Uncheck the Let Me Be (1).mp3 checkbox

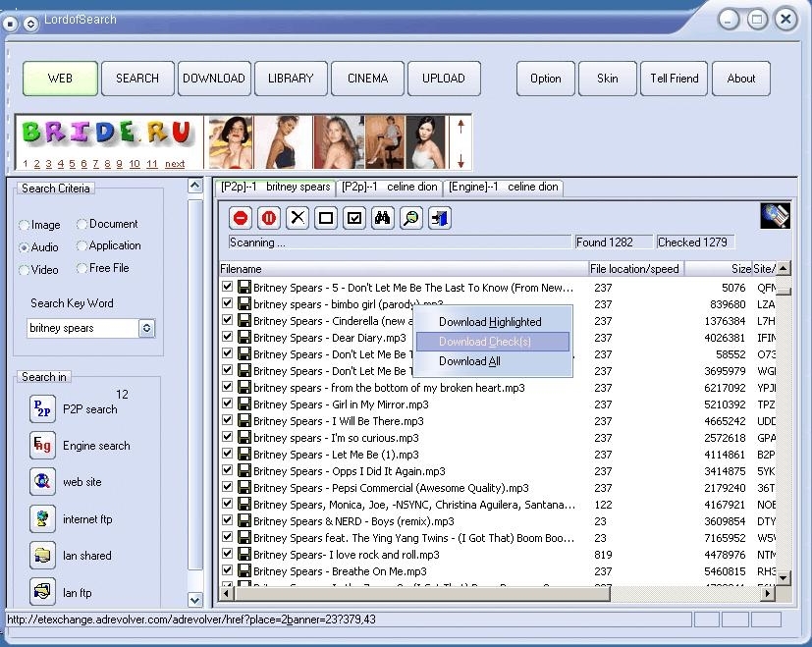(x=227, y=454)
